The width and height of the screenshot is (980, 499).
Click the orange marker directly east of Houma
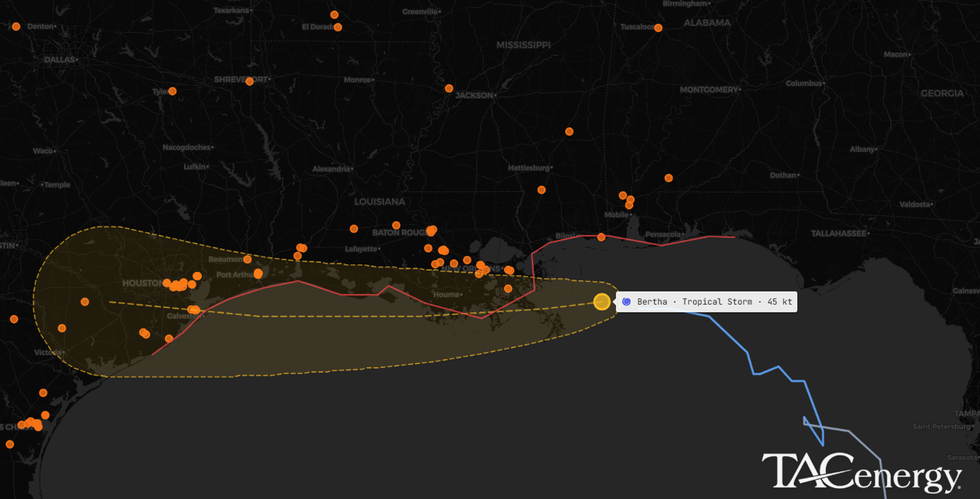click(x=508, y=288)
